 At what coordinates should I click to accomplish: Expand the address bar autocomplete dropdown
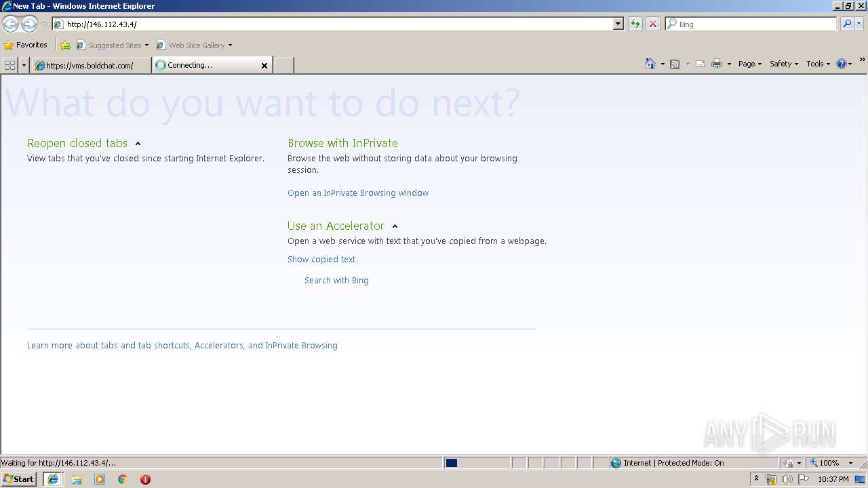[x=618, y=24]
